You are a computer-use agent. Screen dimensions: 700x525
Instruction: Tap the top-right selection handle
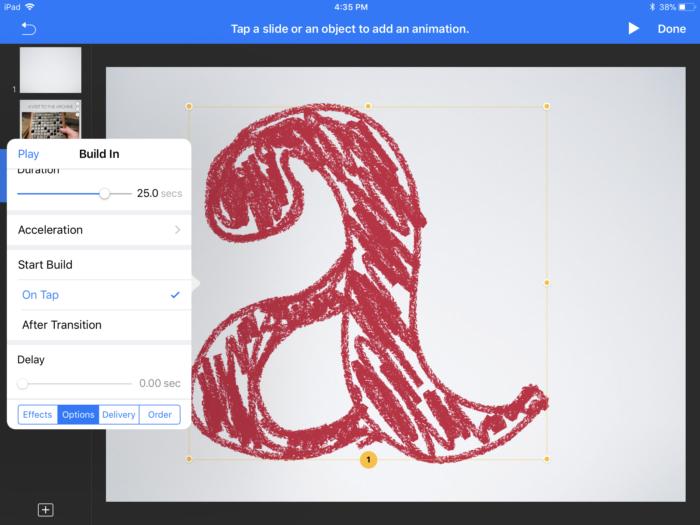pos(547,106)
